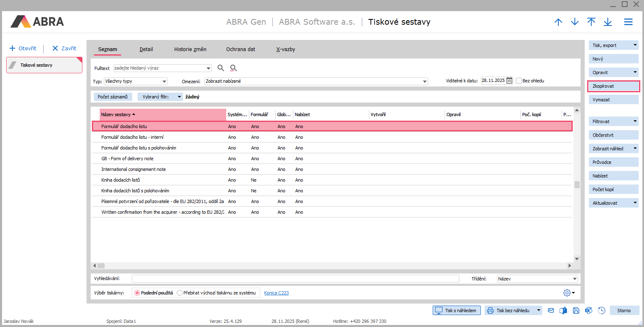Screen dimensions: 644x327
Task: Click the floppy disk save icon
Action: click(x=576, y=311)
